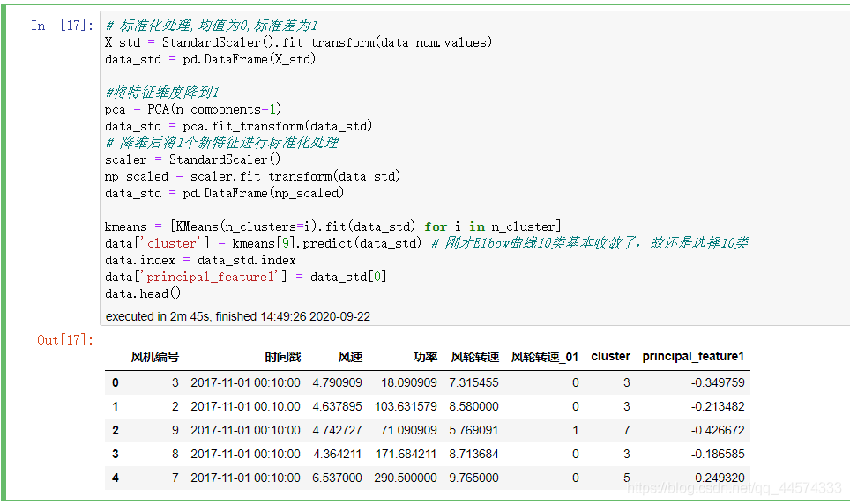Click the executed in 2m 45s status line
This screenshot has width=850, height=504.
tap(238, 316)
